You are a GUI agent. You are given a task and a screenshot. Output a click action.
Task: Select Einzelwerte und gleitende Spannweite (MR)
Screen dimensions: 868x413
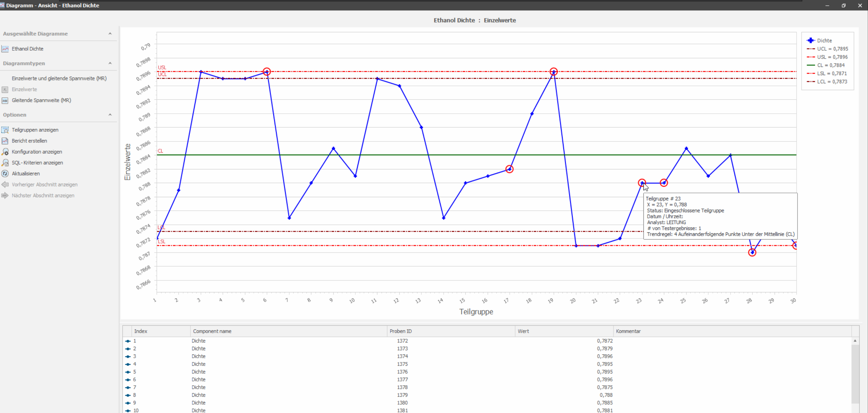59,78
